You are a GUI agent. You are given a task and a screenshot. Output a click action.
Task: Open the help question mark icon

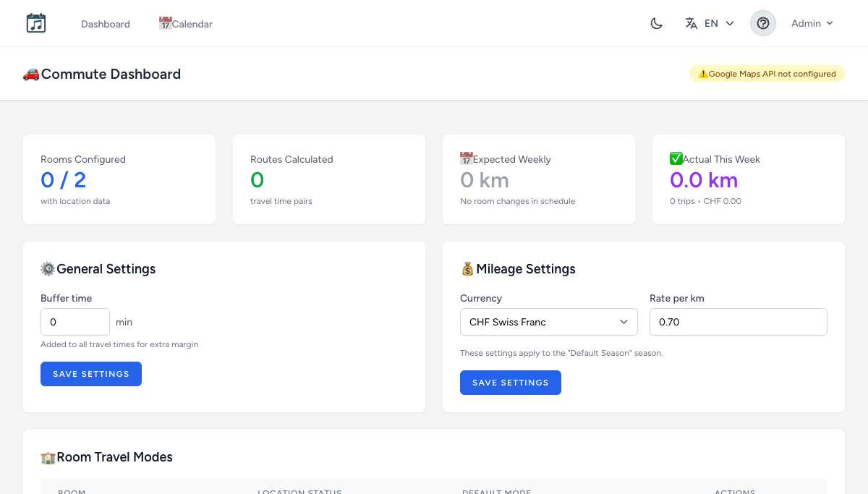pyautogui.click(x=763, y=23)
